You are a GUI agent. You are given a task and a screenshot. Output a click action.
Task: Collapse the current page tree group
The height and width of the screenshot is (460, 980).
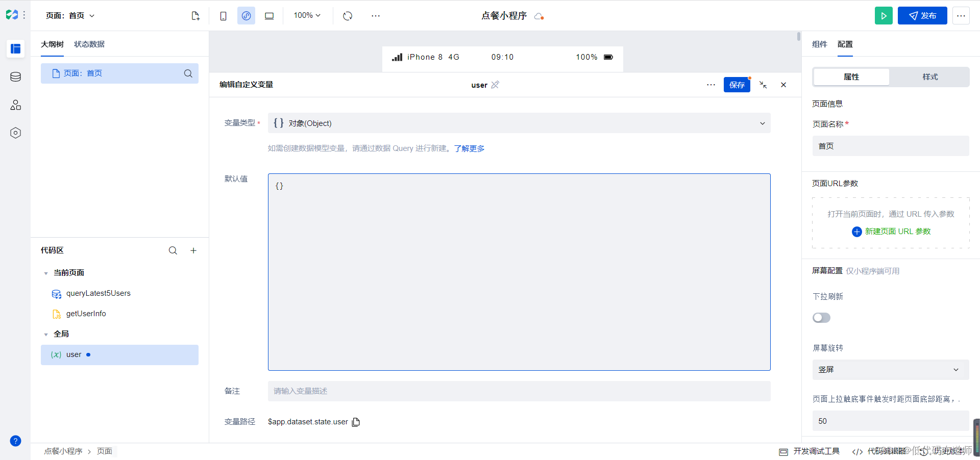coord(46,273)
